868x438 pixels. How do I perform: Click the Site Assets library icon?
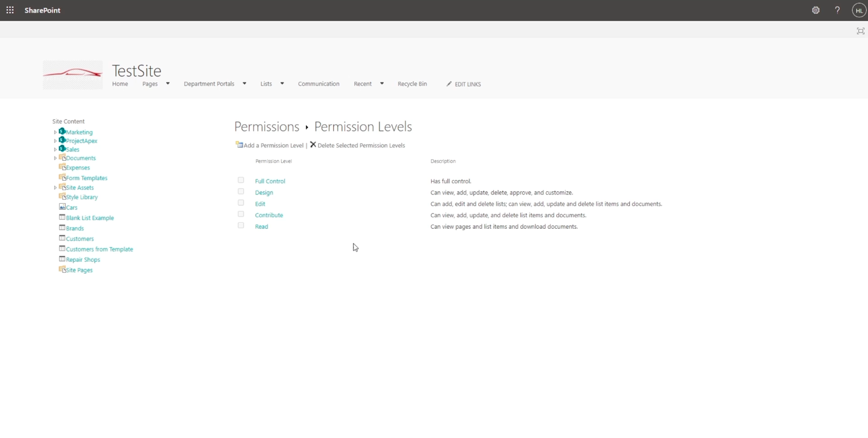[x=62, y=187]
